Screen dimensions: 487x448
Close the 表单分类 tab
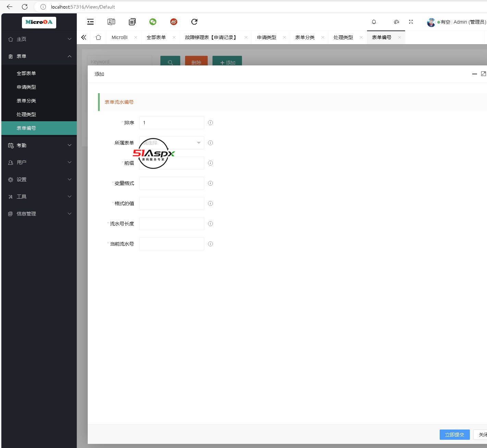(323, 37)
